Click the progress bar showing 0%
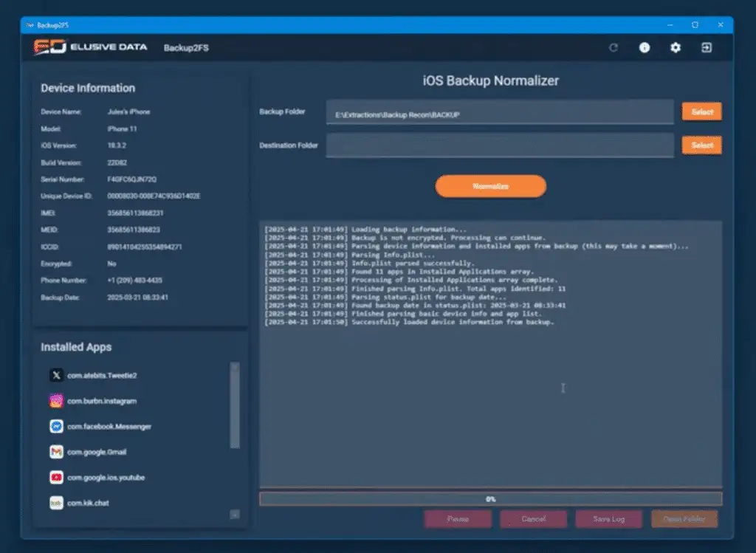This screenshot has height=553, width=756. (x=489, y=499)
